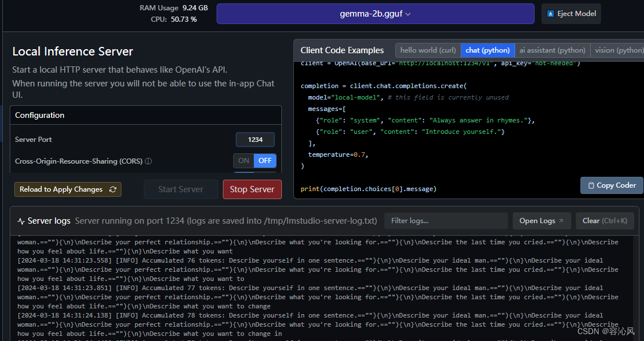
Task: Select the chat (python) tab
Action: pyautogui.click(x=488, y=50)
